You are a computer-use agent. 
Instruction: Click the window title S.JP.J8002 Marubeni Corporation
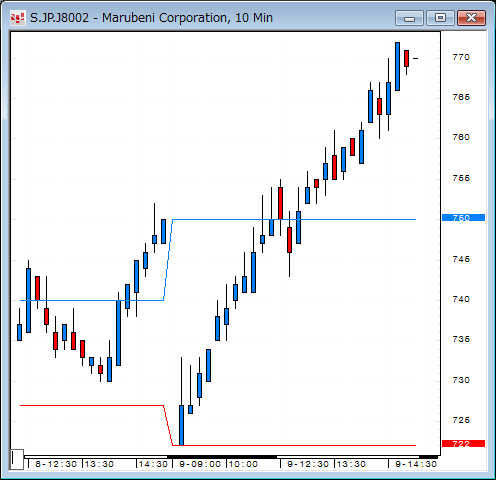pos(151,18)
